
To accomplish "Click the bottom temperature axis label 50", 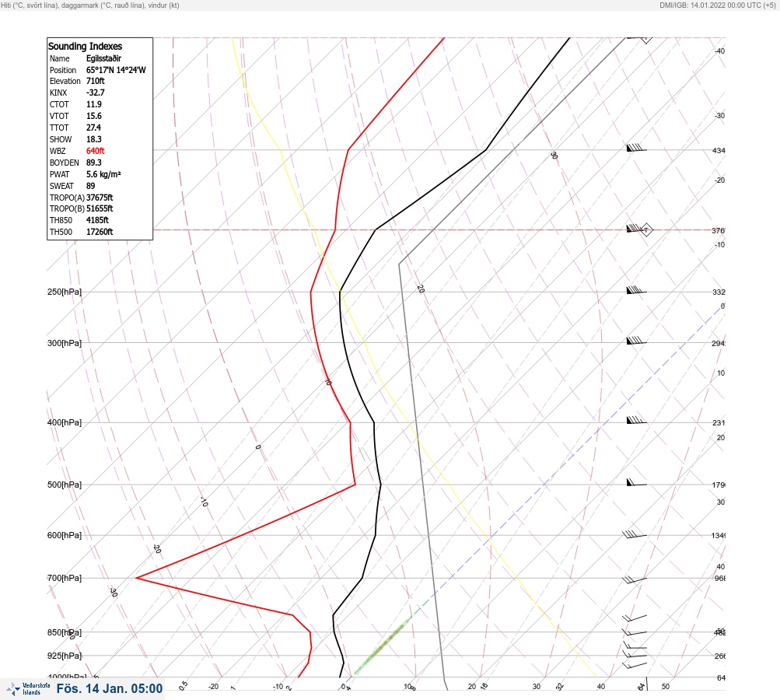I will [x=666, y=687].
